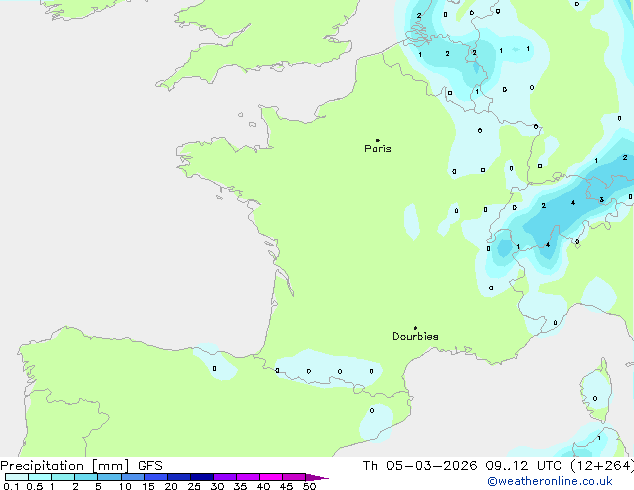Select the Paris city marker dot
The width and height of the screenshot is (634, 490).
pos(378,140)
